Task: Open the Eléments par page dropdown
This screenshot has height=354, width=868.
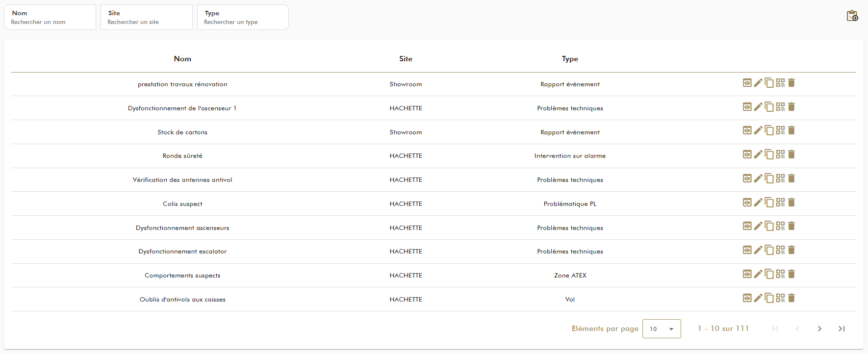Action: tap(661, 329)
